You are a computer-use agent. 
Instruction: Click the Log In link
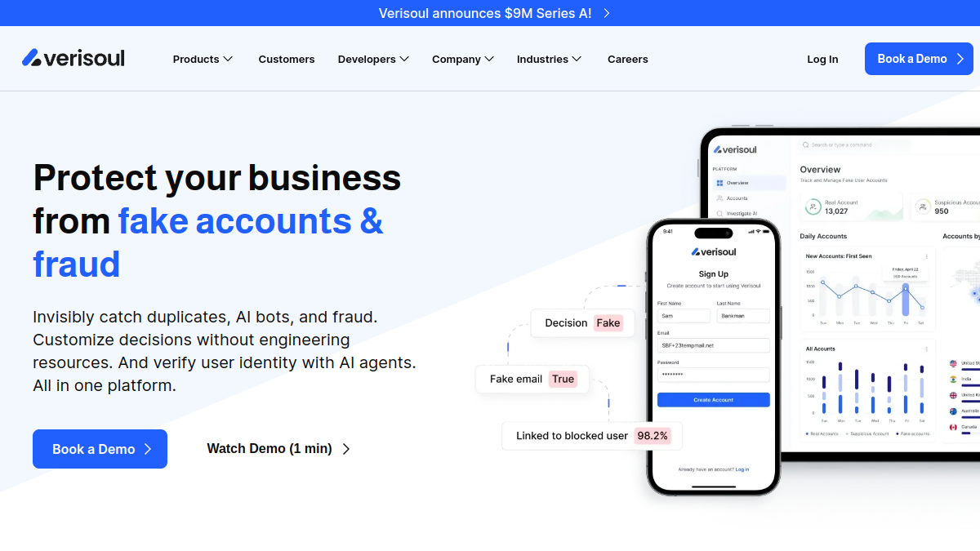click(822, 59)
